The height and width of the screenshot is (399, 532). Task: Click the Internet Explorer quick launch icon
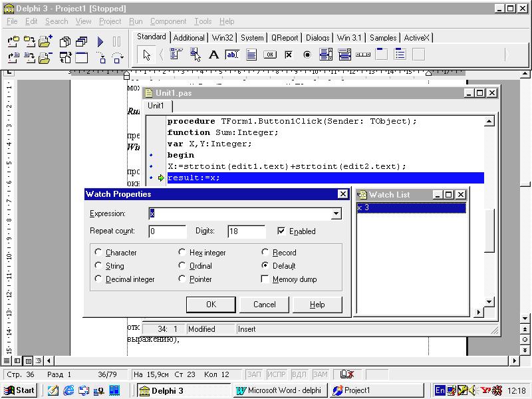pyautogui.click(x=68, y=390)
